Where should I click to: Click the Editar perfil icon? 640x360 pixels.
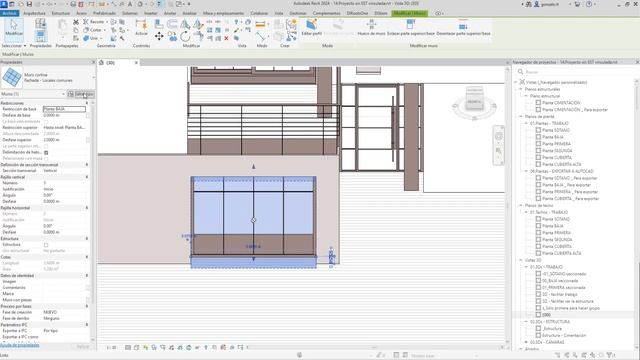click(x=311, y=27)
